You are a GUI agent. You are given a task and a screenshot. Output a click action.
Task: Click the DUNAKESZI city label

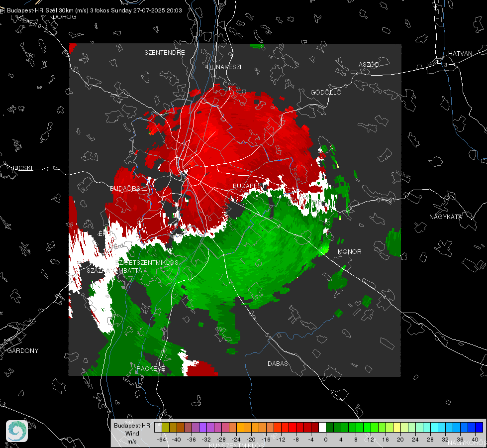pyautogui.click(x=224, y=67)
